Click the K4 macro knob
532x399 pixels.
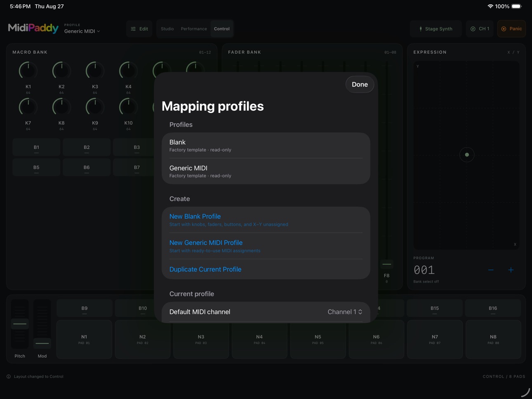128,71
